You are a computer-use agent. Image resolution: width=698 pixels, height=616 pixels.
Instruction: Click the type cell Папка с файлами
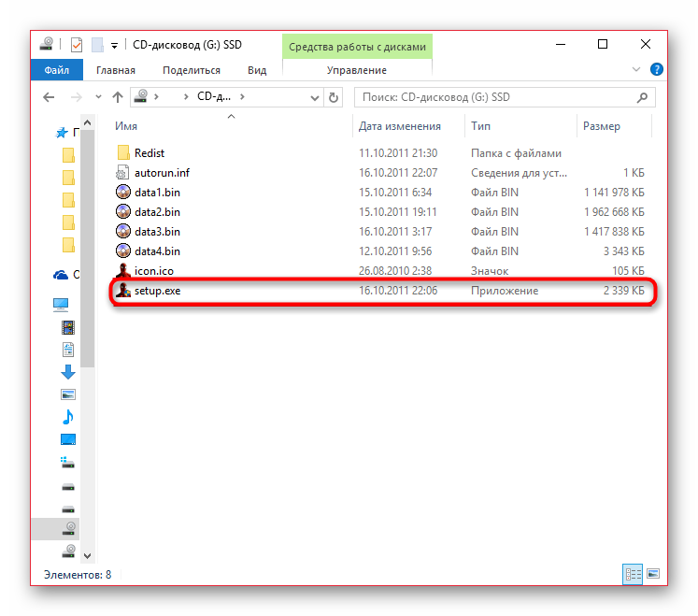tap(516, 153)
